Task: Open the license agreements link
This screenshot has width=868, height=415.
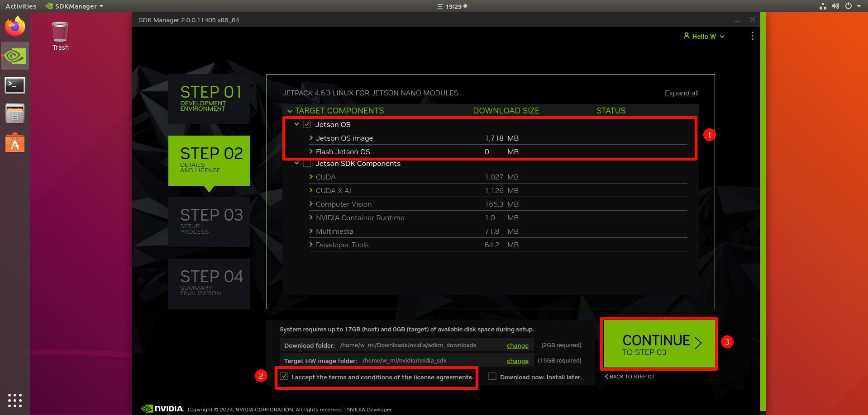Action: [x=443, y=377]
